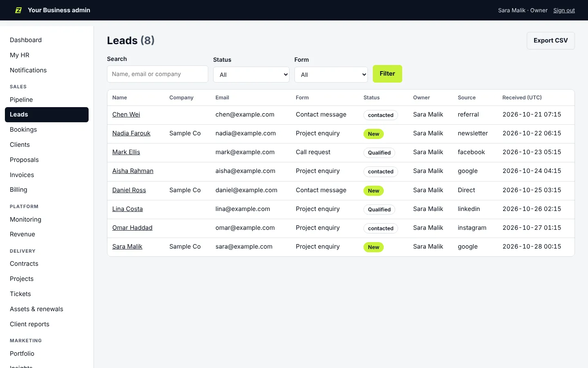The height and width of the screenshot is (368, 588).
Task: Open Dashboard in the sidebar
Action: [x=47, y=40]
